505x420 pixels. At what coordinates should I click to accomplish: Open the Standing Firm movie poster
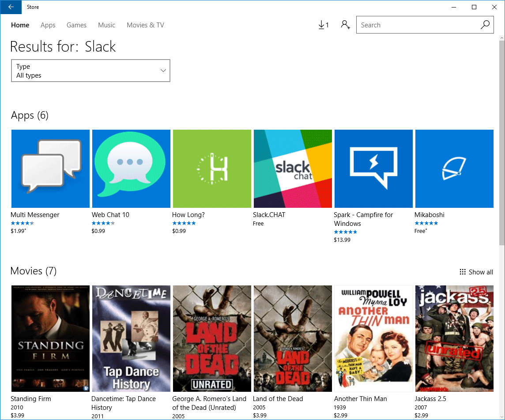(x=51, y=338)
